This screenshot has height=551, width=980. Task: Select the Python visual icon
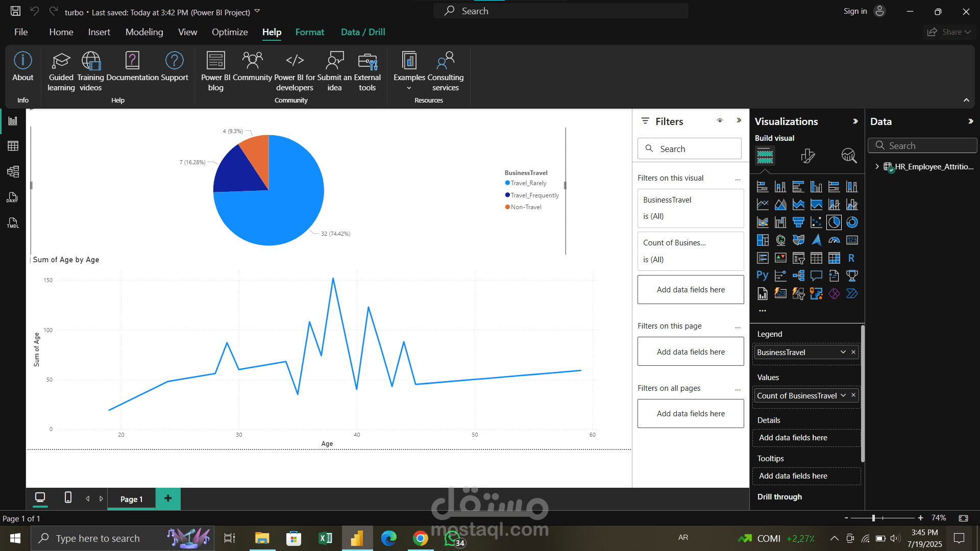click(763, 276)
